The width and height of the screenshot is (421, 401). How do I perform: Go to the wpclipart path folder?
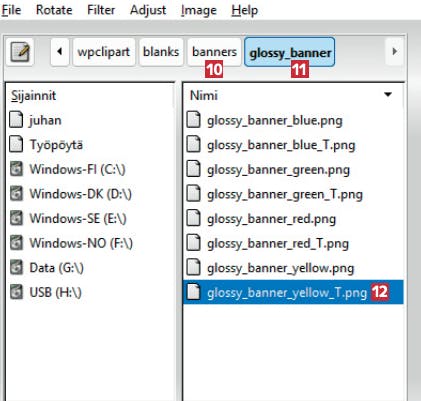[x=104, y=52]
